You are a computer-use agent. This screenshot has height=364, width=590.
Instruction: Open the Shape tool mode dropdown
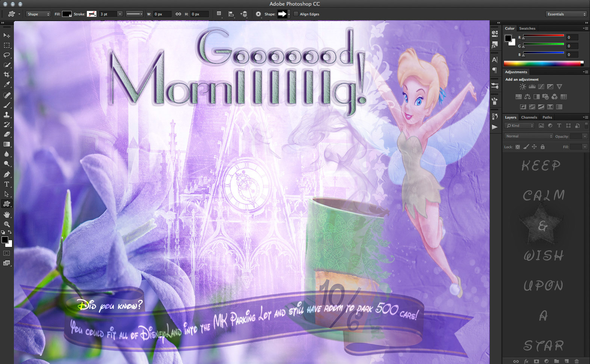coord(38,14)
